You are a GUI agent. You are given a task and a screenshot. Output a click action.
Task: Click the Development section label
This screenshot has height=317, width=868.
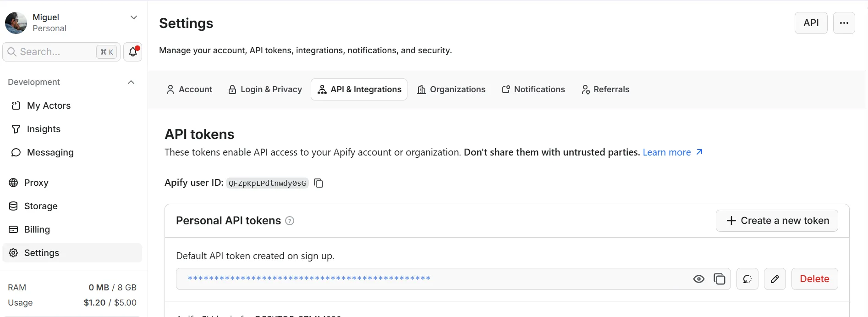point(34,82)
